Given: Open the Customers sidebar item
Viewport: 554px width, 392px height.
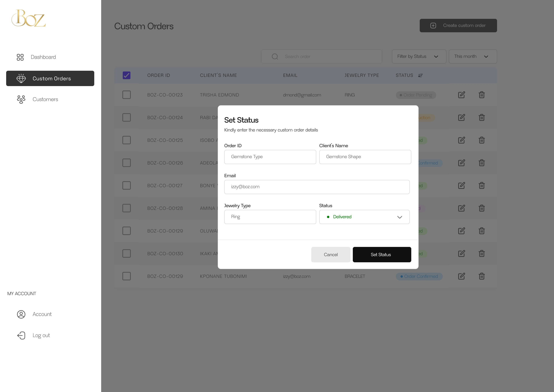Looking at the screenshot, I should pyautogui.click(x=45, y=100).
